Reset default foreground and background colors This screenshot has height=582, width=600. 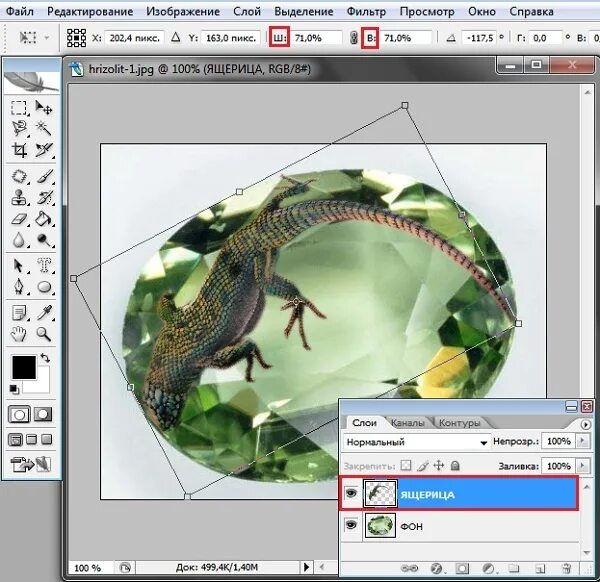(14, 390)
